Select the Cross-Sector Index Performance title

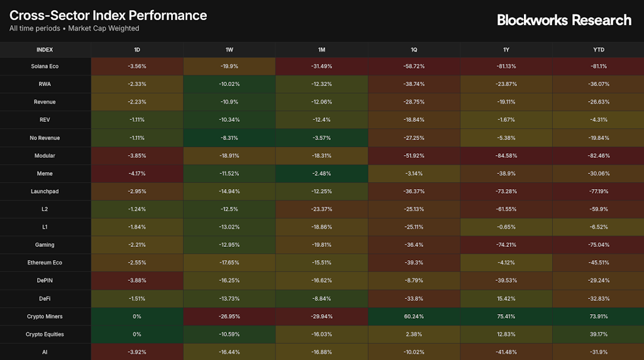[x=108, y=15]
